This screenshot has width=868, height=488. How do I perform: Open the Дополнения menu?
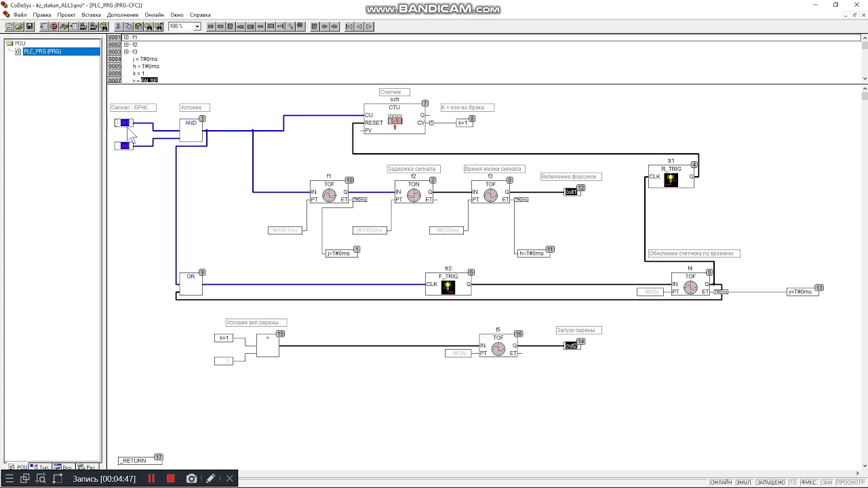(x=122, y=14)
